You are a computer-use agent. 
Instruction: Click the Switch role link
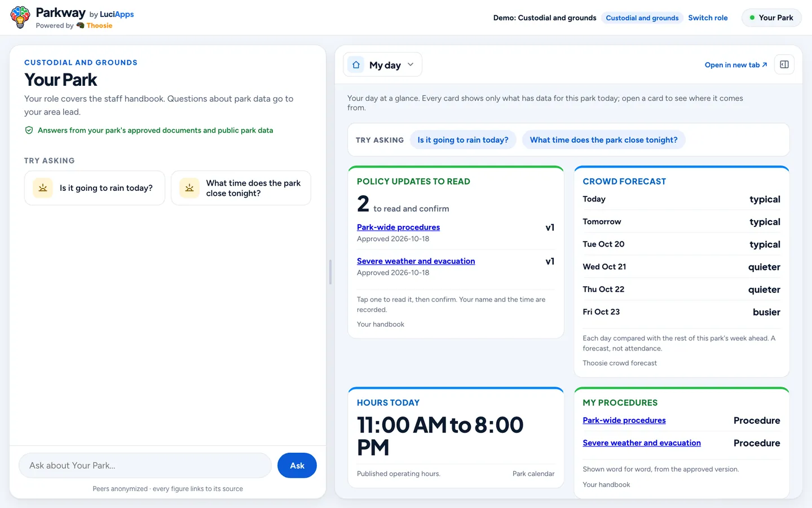tap(708, 17)
